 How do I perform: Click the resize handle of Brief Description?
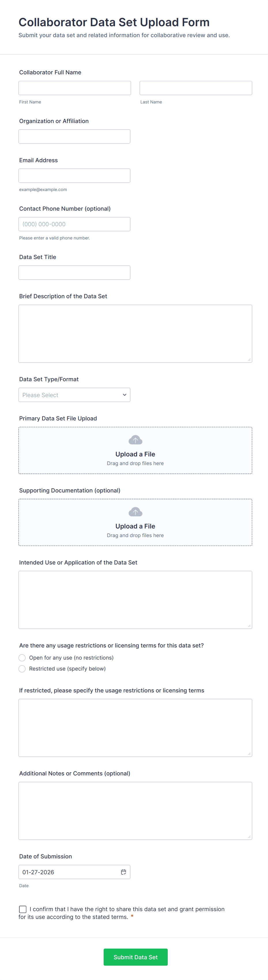coord(249,360)
